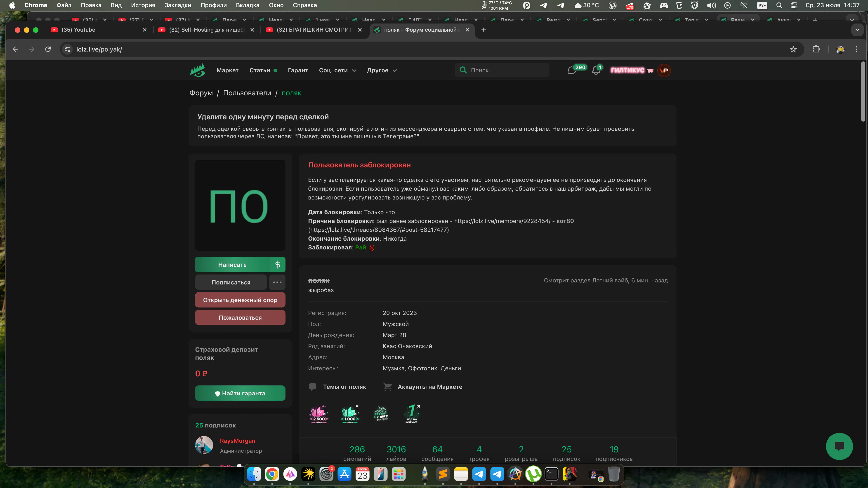This screenshot has height=488, width=868.
Task: Open Control Center in menu bar
Action: 794,5
